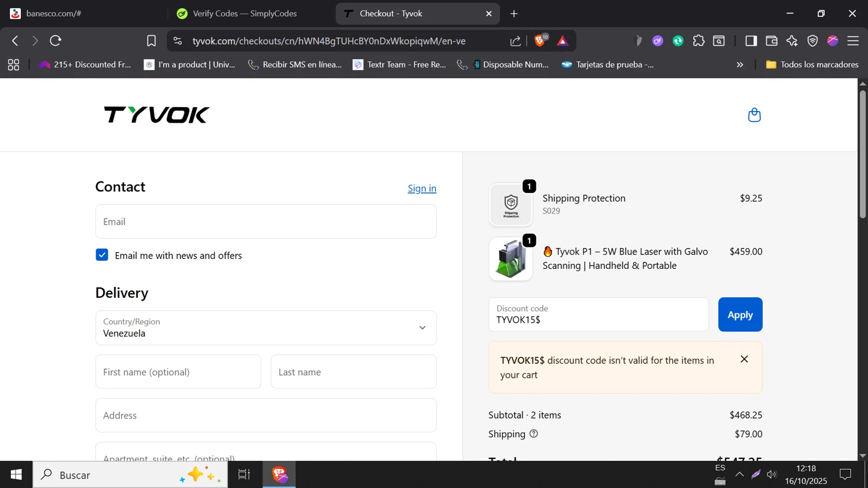Screen dimensions: 868x488
Task: Open the extensions puzzle icon
Action: [699, 40]
